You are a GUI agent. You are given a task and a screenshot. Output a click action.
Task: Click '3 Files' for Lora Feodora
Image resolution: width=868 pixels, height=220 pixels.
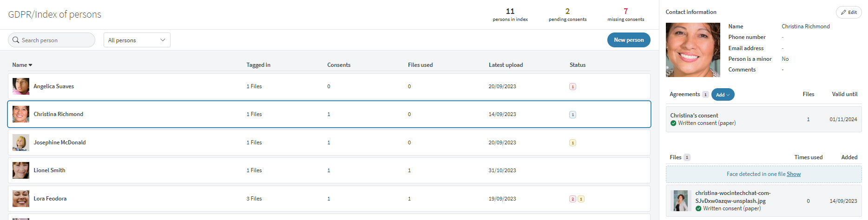[254, 199]
